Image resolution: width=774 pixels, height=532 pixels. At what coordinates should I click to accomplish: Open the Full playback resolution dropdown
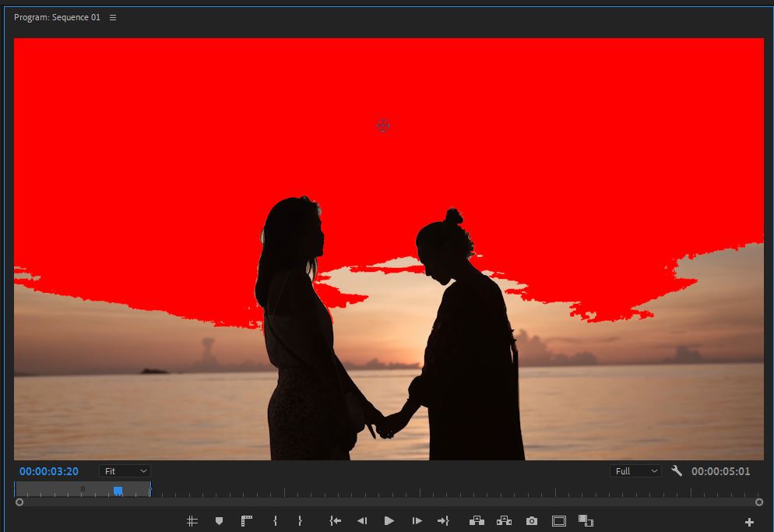(635, 470)
